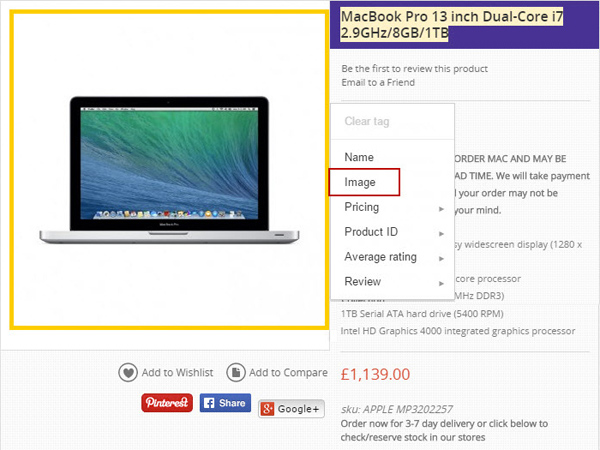
Task: Click the Google+ red g+ logo
Action: (267, 409)
